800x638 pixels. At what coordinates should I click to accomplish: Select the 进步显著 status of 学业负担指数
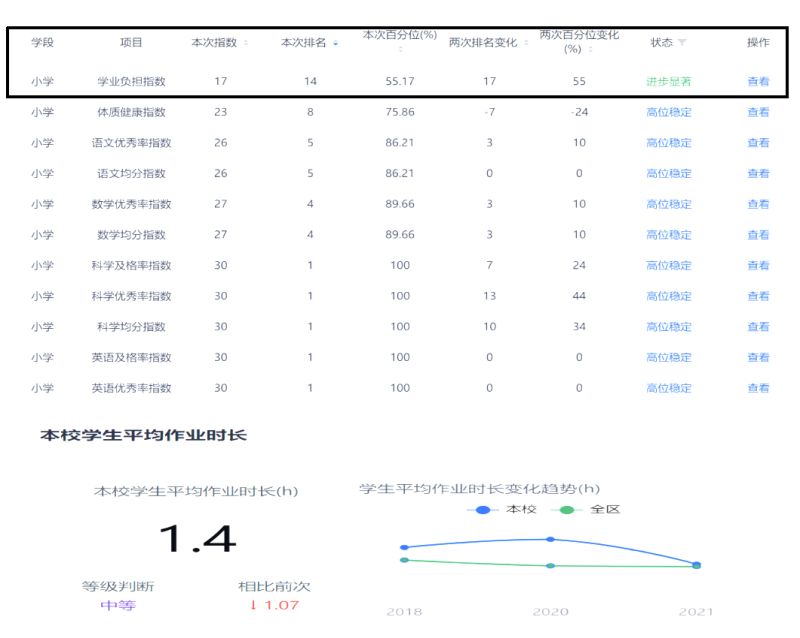point(668,81)
